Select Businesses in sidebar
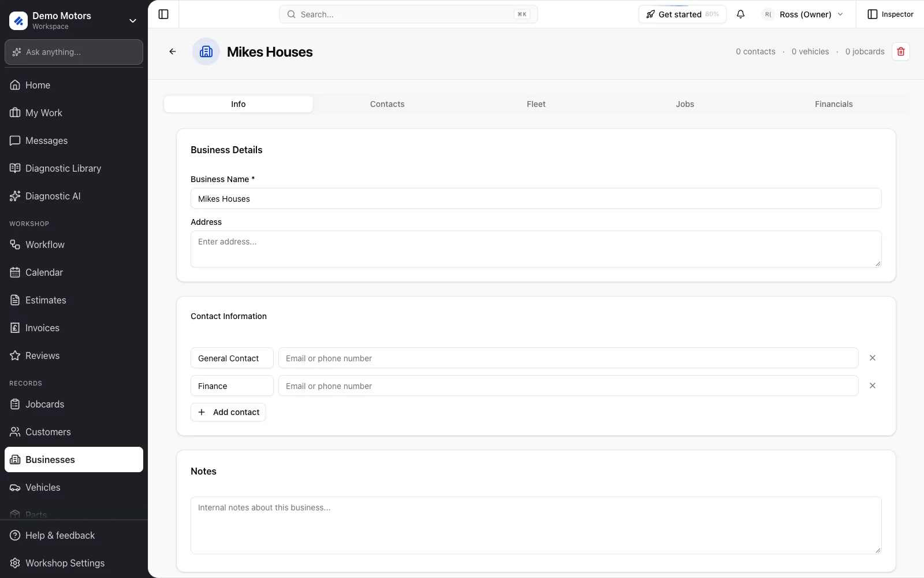This screenshot has width=924, height=578. [74, 460]
